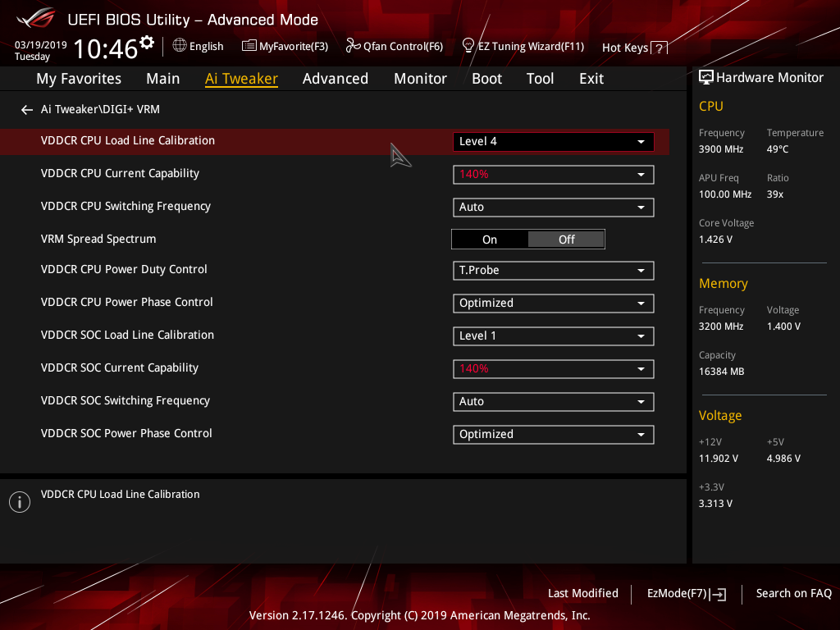The image size is (840, 630).
Task: Click the Ai Tweaker\DIGI+ VRM breadcrumb
Action: [100, 109]
